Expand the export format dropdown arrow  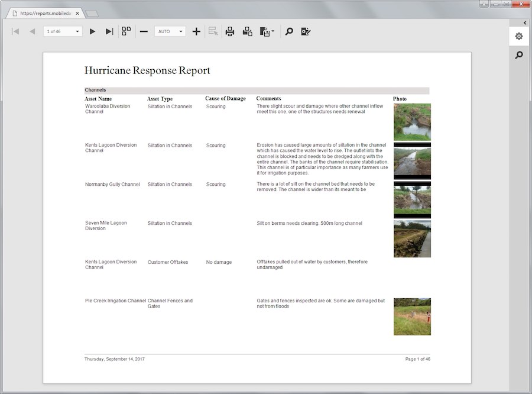point(273,31)
